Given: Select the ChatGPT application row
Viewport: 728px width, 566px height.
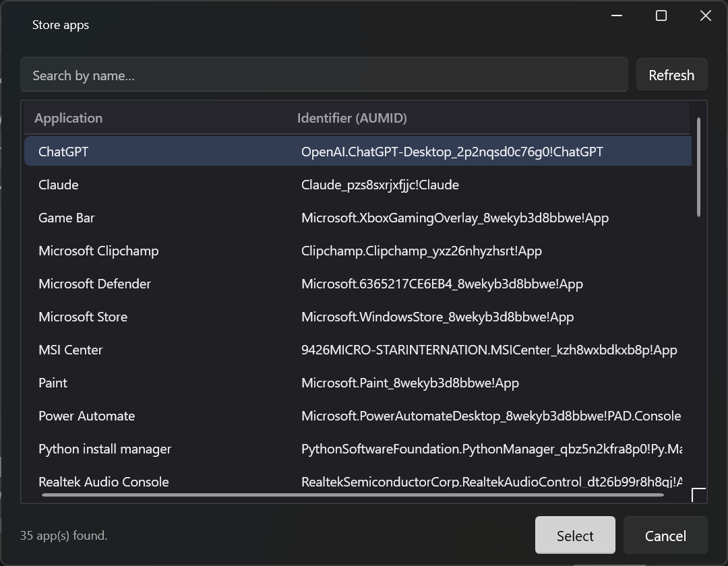Looking at the screenshot, I should pyautogui.click(x=357, y=151).
